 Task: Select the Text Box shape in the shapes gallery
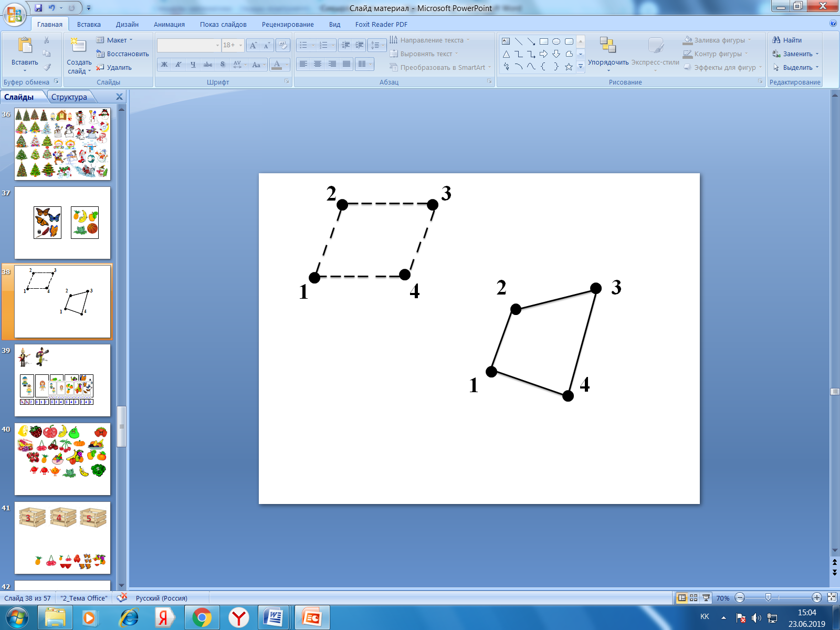506,41
